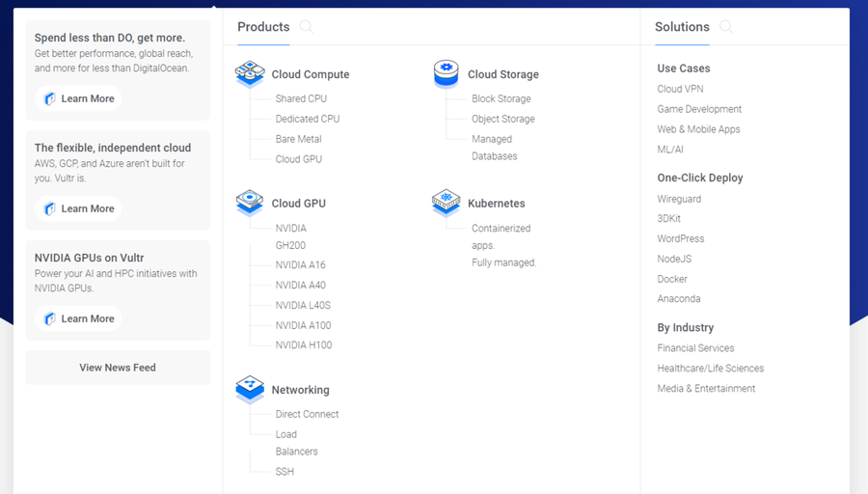The height and width of the screenshot is (494, 868).
Task: Open the Cloud GPU section heading
Action: point(298,204)
